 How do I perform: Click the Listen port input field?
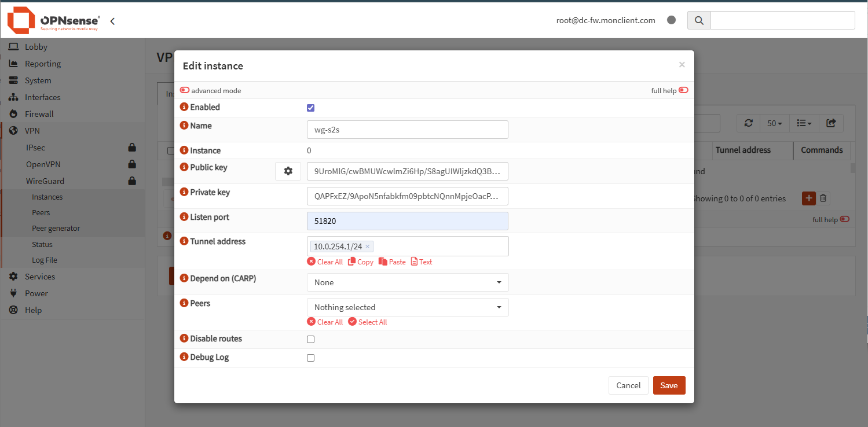pos(407,221)
